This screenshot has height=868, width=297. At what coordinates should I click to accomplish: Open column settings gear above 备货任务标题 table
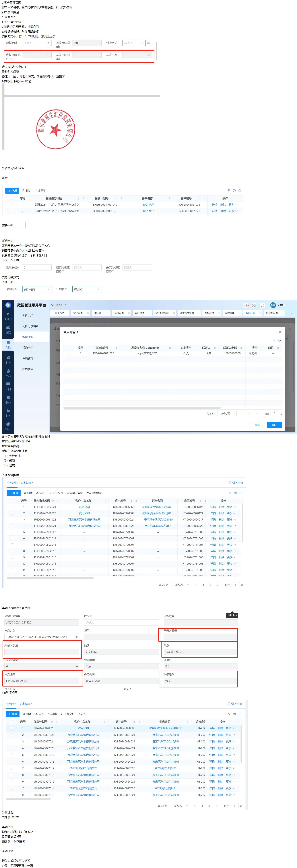(x=234, y=191)
